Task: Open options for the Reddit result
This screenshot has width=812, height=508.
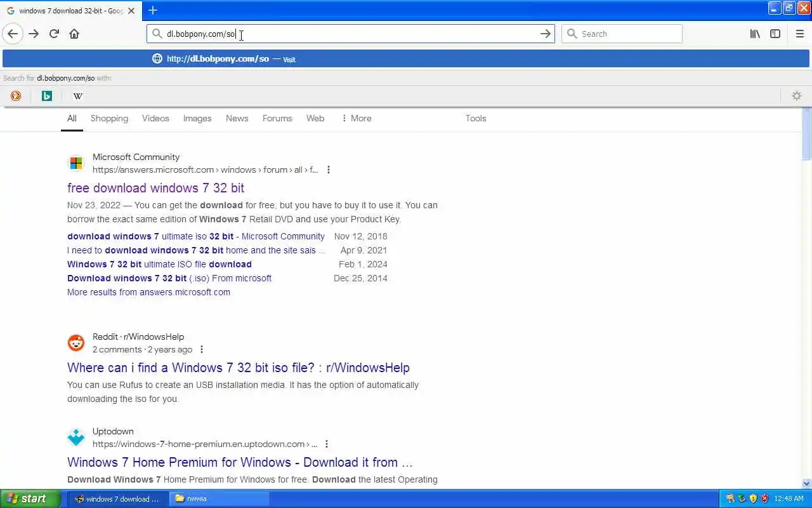Action: pos(202,349)
